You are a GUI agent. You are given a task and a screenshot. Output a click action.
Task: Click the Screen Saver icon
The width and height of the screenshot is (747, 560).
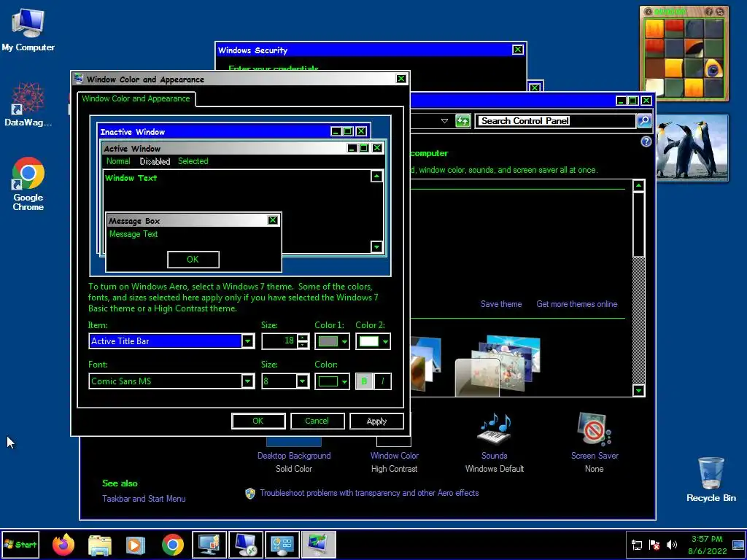pyautogui.click(x=594, y=429)
